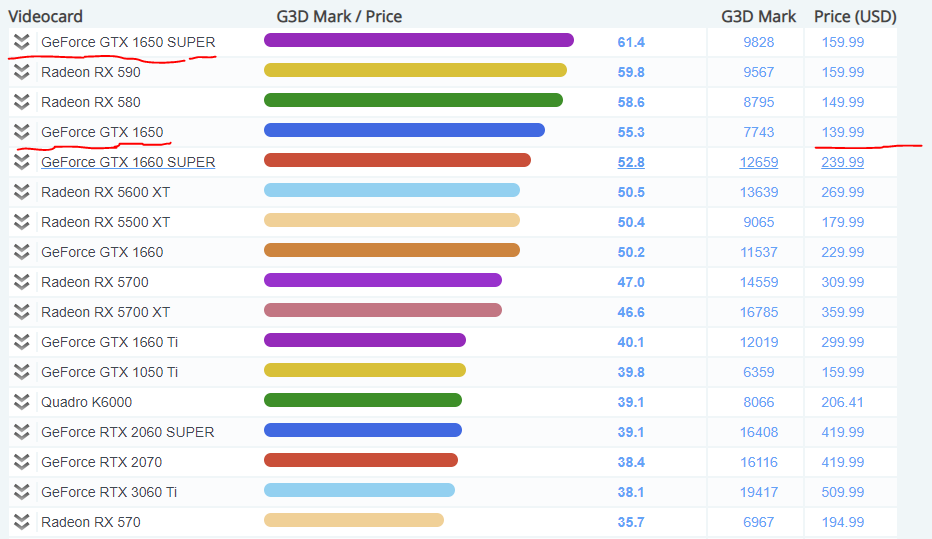Open the Radeon RX 5700 link

tap(95, 282)
